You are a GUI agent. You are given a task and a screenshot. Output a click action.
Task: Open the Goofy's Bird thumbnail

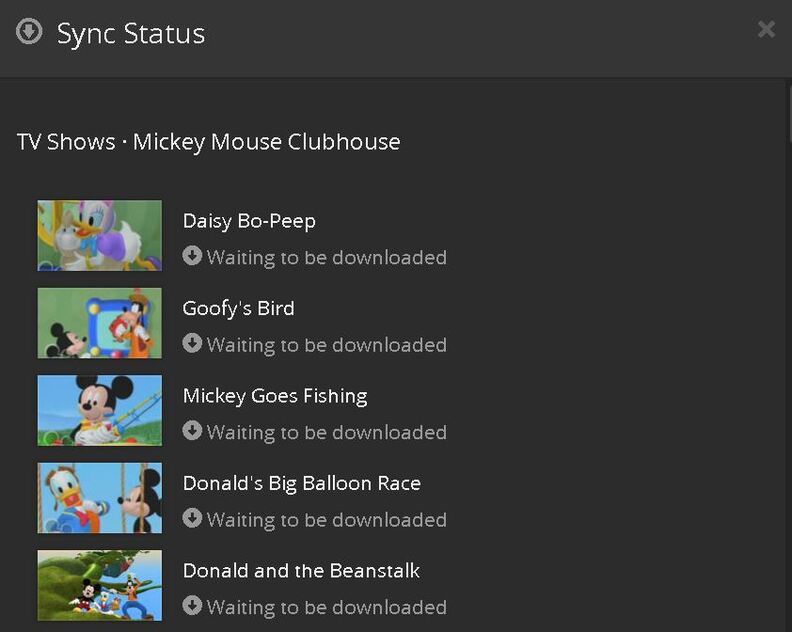[x=100, y=323]
